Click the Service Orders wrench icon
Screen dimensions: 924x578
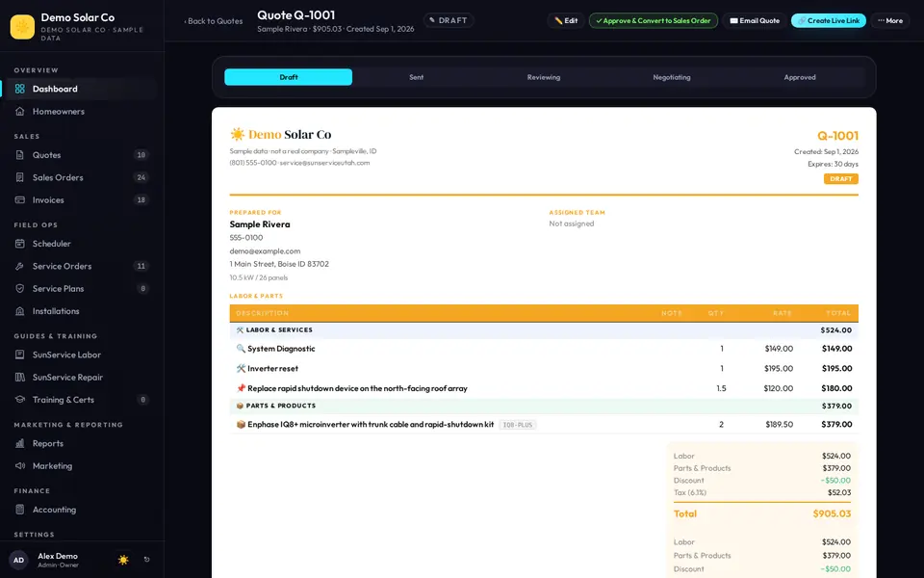tap(20, 266)
